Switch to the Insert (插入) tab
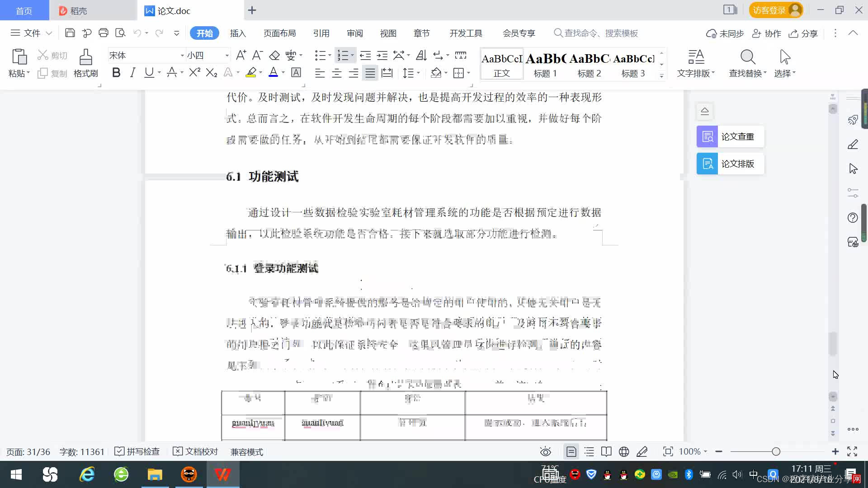Viewport: 868px width, 488px height. pos(238,33)
